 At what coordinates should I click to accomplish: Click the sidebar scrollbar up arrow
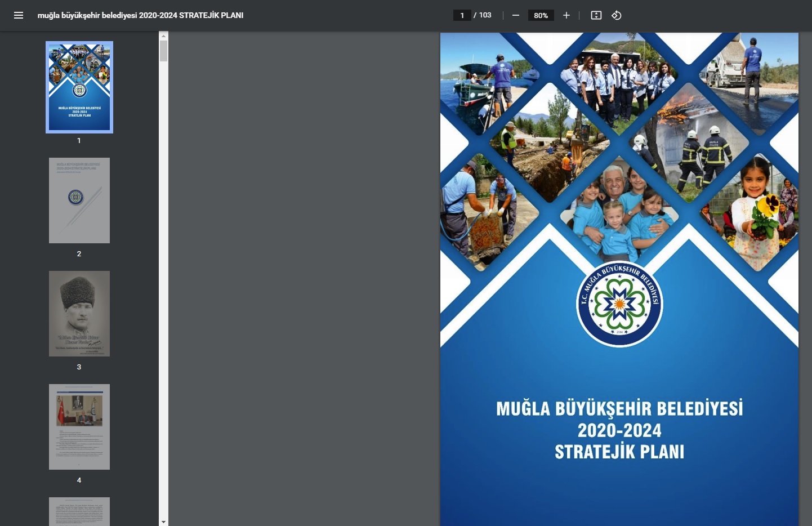click(x=163, y=36)
